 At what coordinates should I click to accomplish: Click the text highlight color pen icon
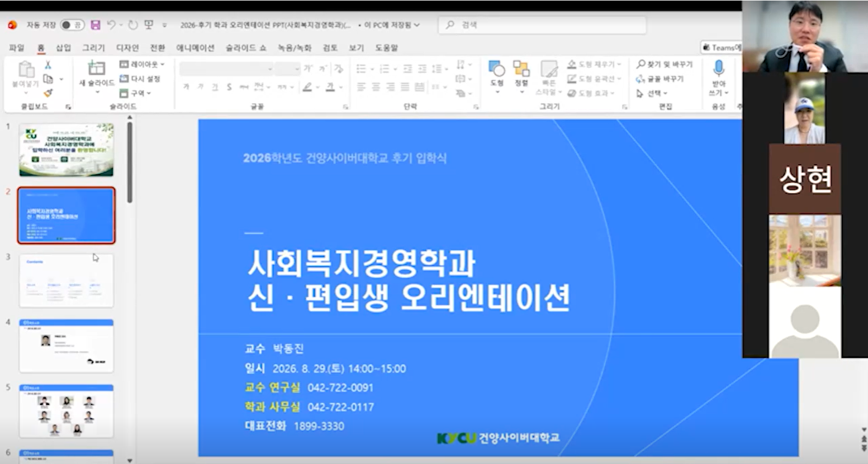pos(307,87)
